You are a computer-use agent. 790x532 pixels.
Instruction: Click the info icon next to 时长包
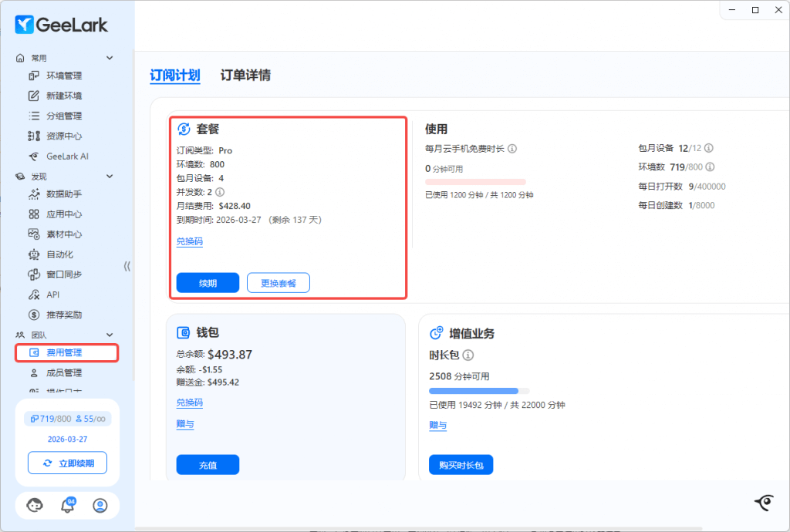(468, 355)
